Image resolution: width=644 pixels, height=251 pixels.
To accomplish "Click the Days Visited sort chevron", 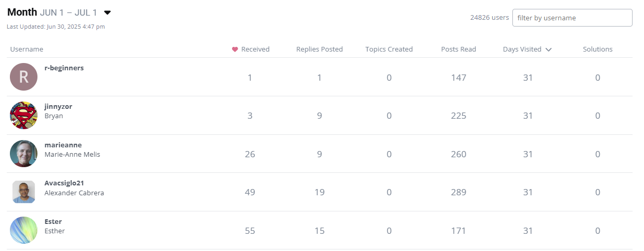I will 548,49.
